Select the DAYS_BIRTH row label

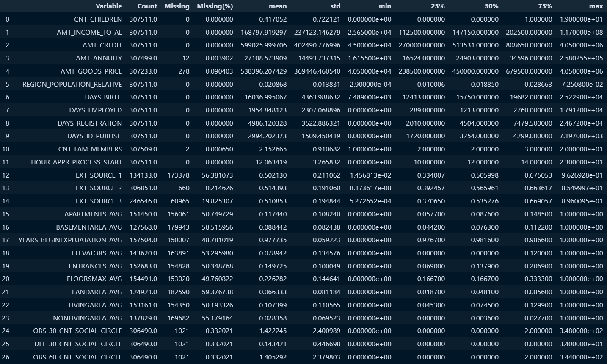(x=103, y=97)
